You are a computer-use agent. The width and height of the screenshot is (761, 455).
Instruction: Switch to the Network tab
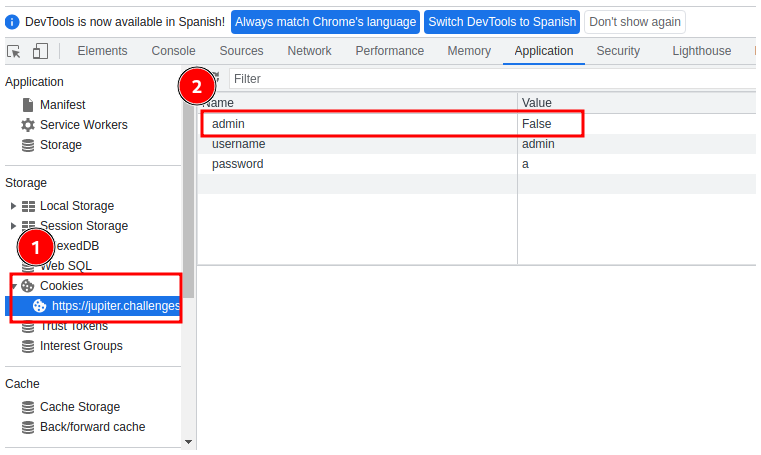[309, 51]
